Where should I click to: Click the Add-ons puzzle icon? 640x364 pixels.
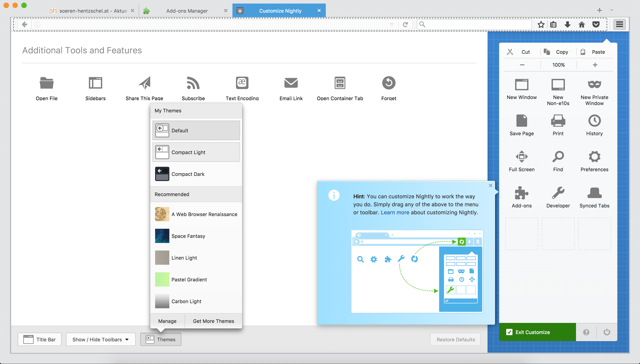[522, 193]
